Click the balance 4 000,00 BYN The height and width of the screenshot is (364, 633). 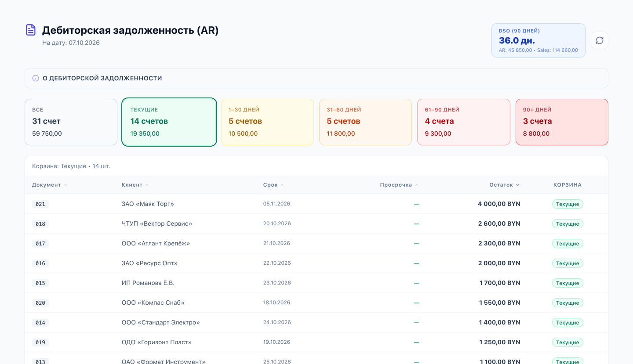pyautogui.click(x=499, y=204)
